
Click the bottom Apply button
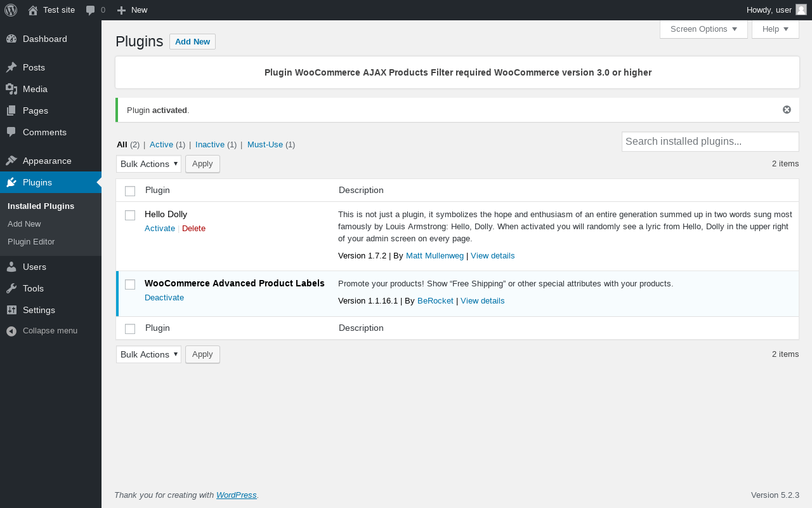point(202,354)
